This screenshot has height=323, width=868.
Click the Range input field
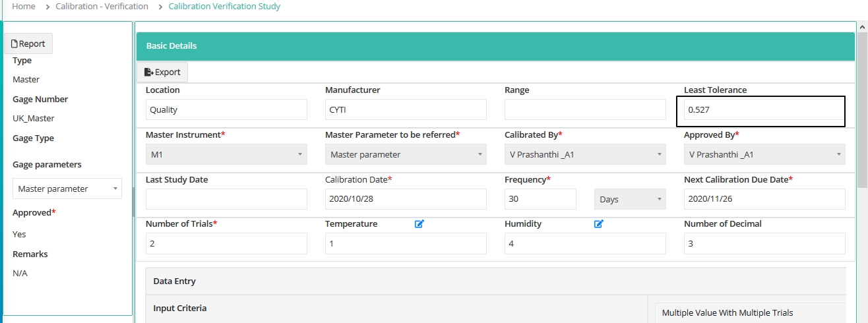(x=585, y=109)
